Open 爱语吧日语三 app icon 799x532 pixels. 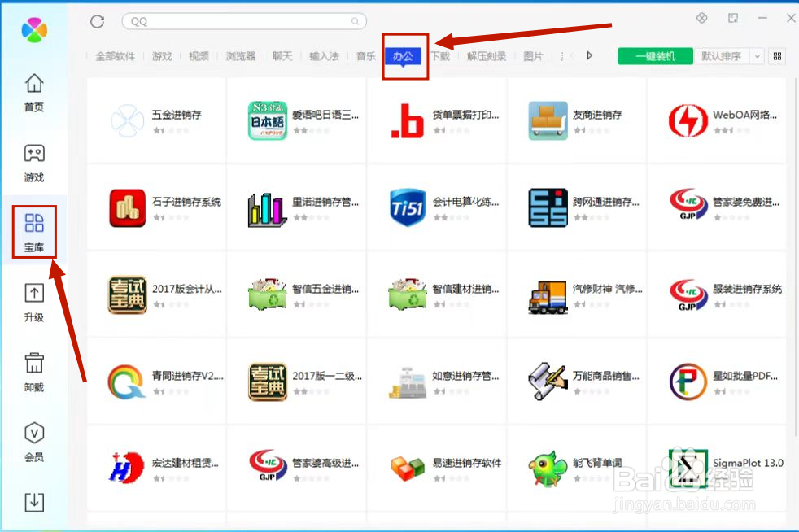point(268,120)
